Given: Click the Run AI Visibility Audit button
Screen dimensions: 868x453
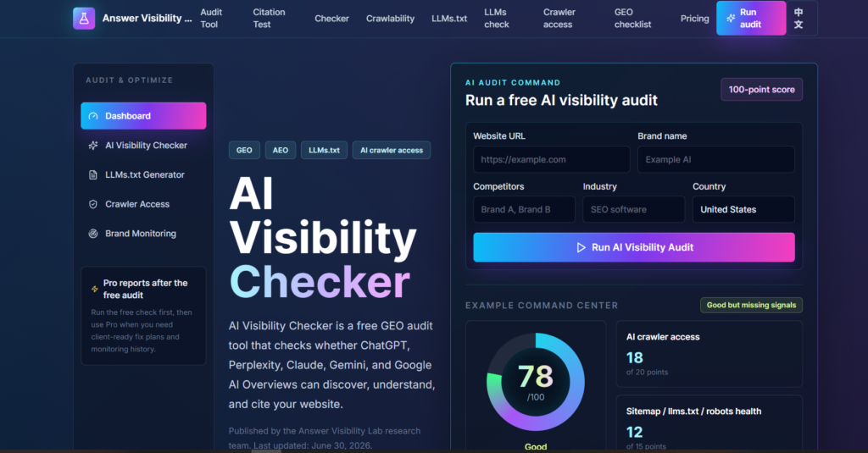Looking at the screenshot, I should tap(634, 247).
